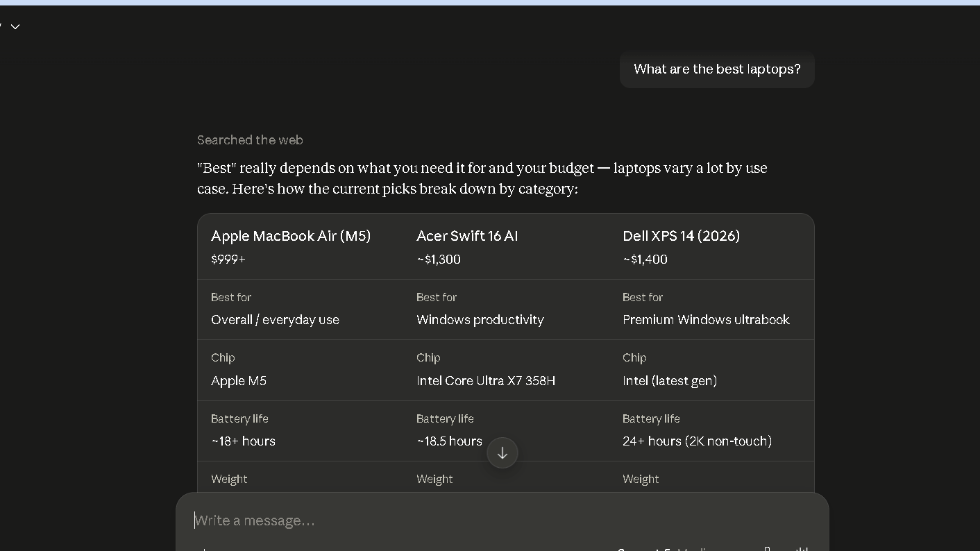Screen dimensions: 980x551
Task: Click the "Windows productivity" cell
Action: (x=480, y=320)
